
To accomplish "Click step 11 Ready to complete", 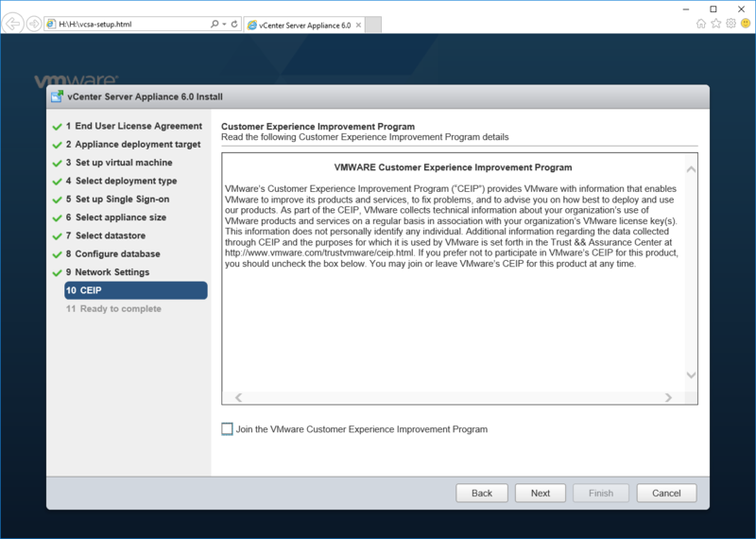I will coord(113,309).
